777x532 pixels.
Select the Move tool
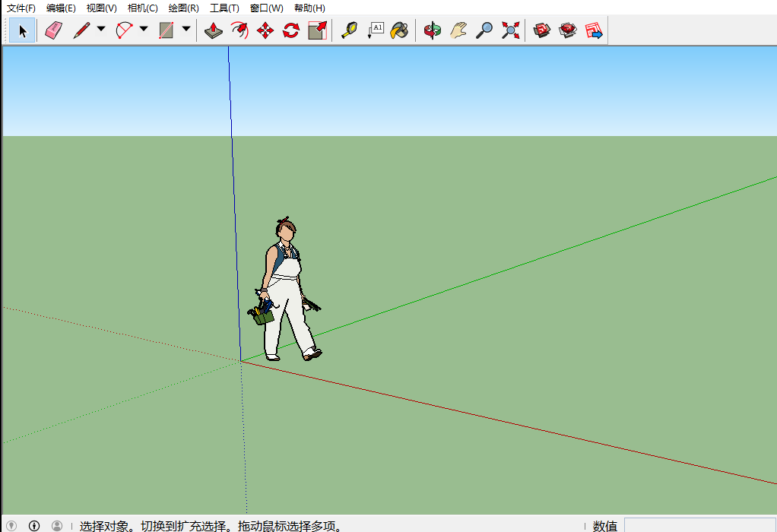click(x=265, y=31)
